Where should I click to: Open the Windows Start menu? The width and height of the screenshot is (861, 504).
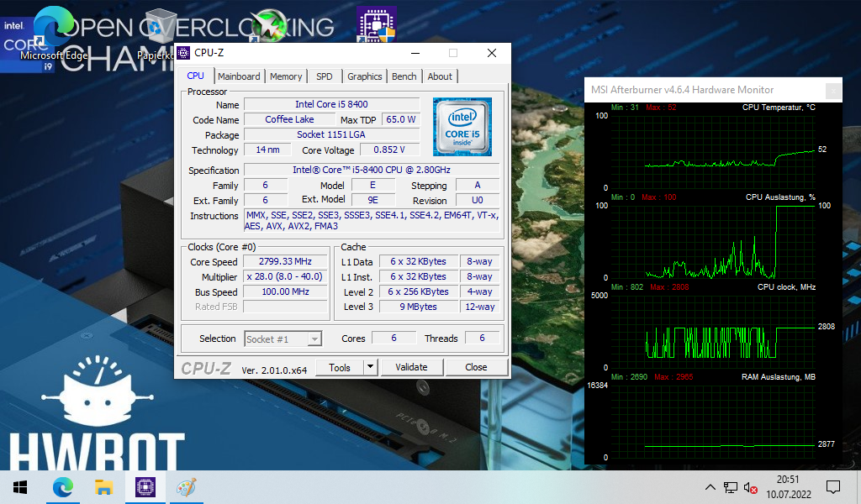20,487
